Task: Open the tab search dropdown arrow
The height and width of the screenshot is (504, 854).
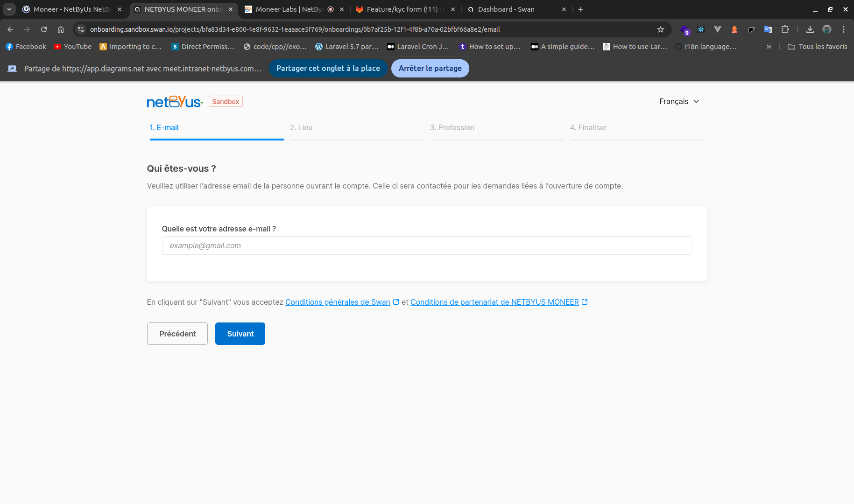Action: coord(9,9)
